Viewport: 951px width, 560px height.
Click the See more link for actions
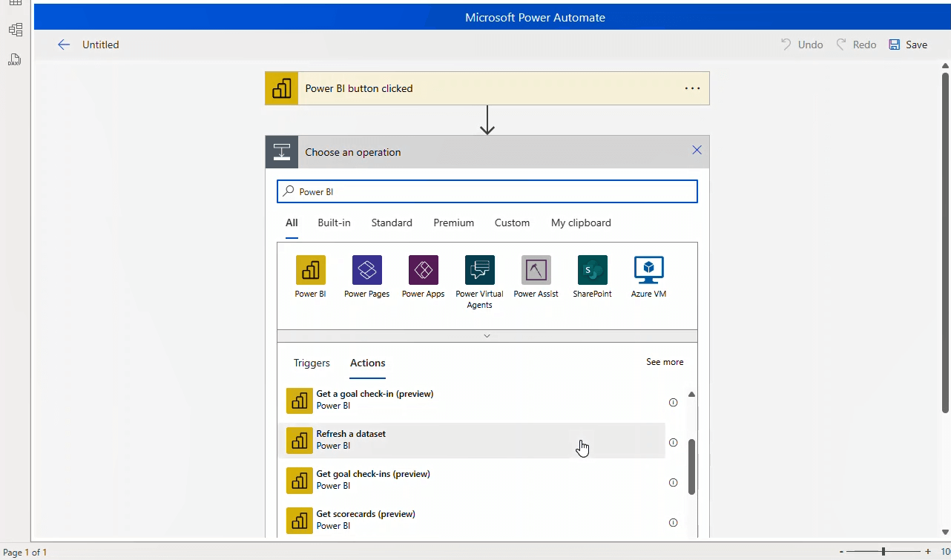click(x=664, y=362)
